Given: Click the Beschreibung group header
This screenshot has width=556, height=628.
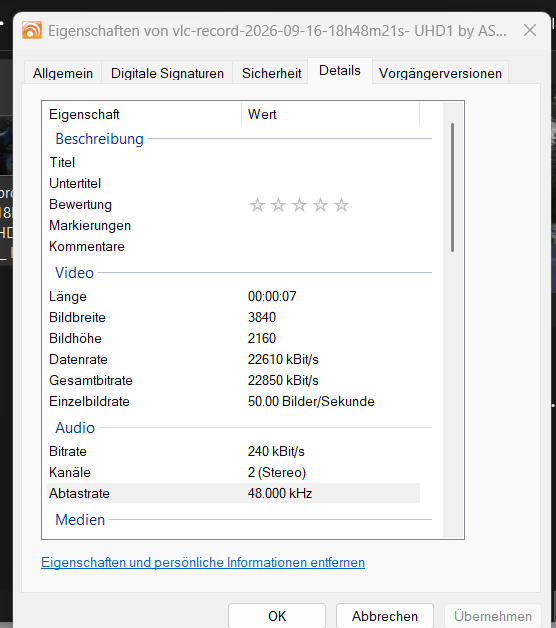Looking at the screenshot, I should pos(99,139).
